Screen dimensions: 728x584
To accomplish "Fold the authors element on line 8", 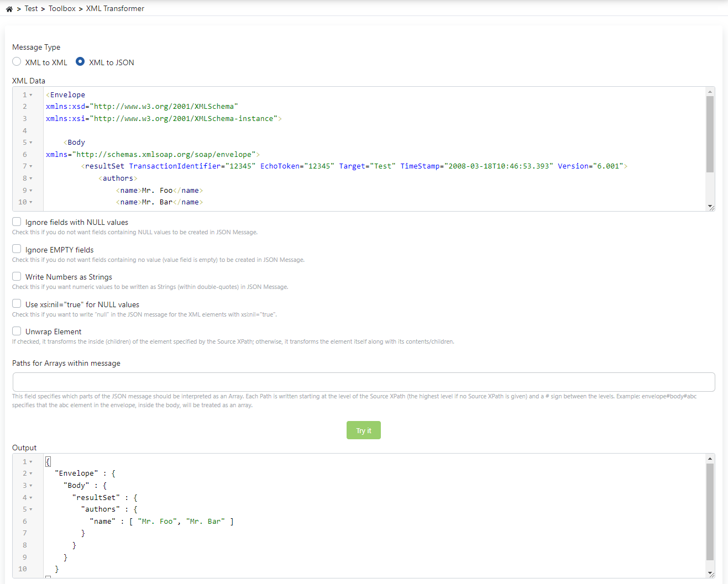I will tap(30, 178).
